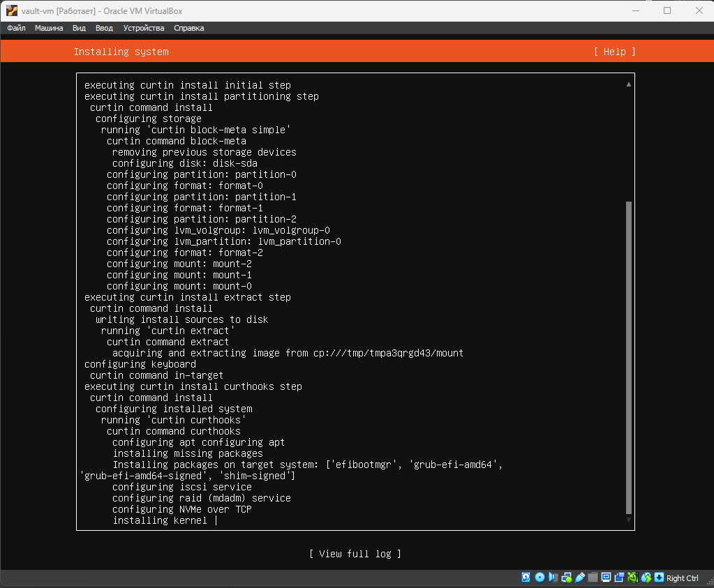Click 'executing curtin install initial step' line
Screen dimensions: 714x588
click(188, 85)
